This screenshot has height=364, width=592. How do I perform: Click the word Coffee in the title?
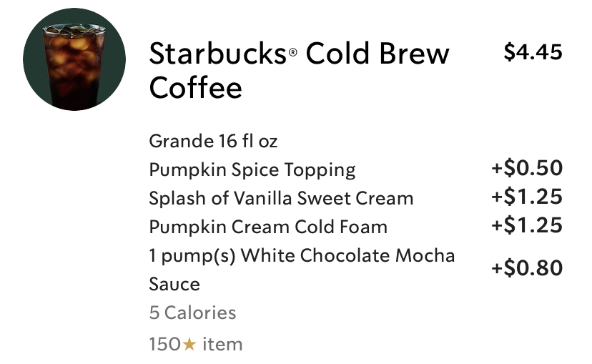(195, 89)
